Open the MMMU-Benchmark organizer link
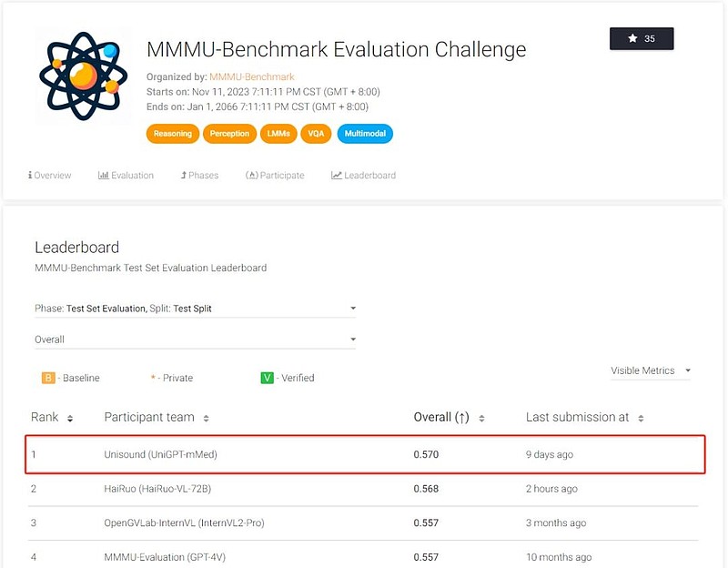The image size is (728, 568). 252,76
